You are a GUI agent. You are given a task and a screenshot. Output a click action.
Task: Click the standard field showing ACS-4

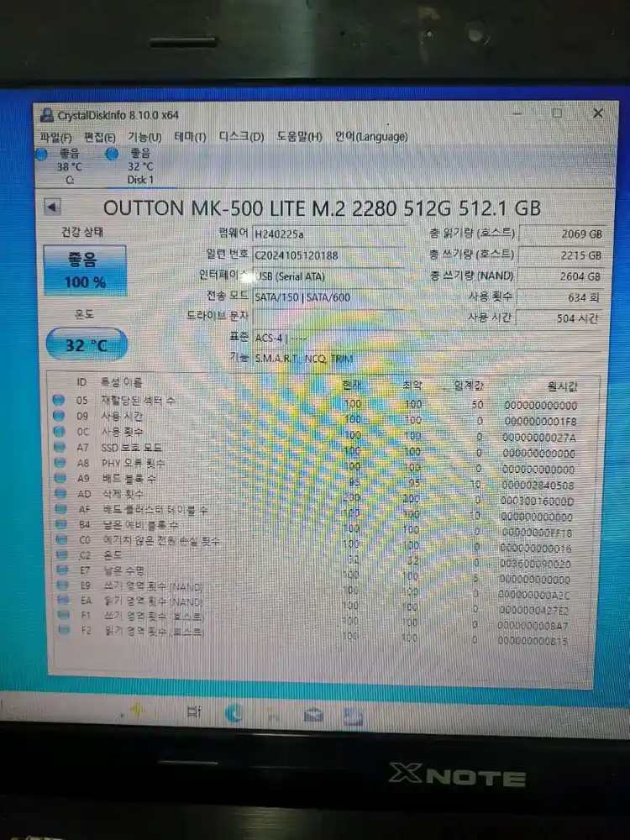coord(427,338)
